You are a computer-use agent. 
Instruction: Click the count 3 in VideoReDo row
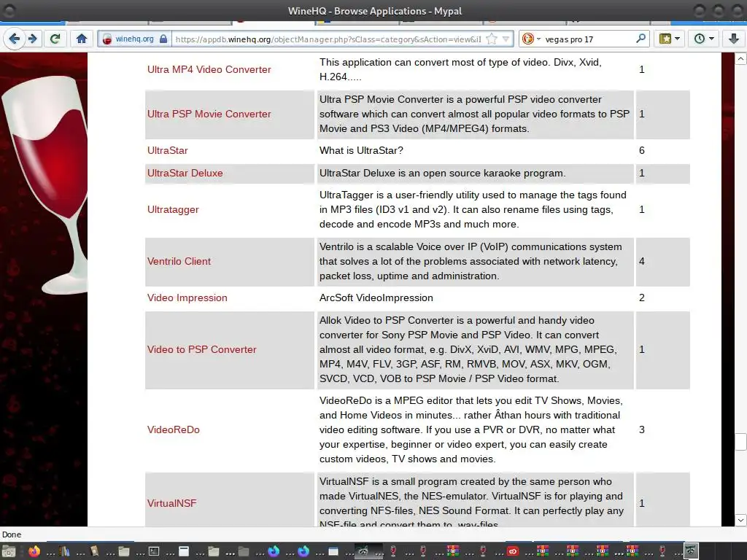pyautogui.click(x=642, y=430)
